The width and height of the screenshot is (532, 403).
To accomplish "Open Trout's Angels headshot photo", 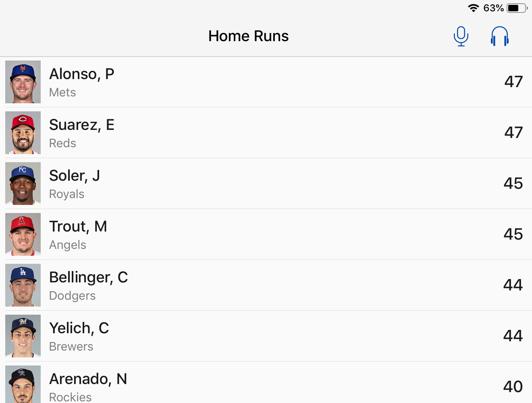I will pos(23,234).
